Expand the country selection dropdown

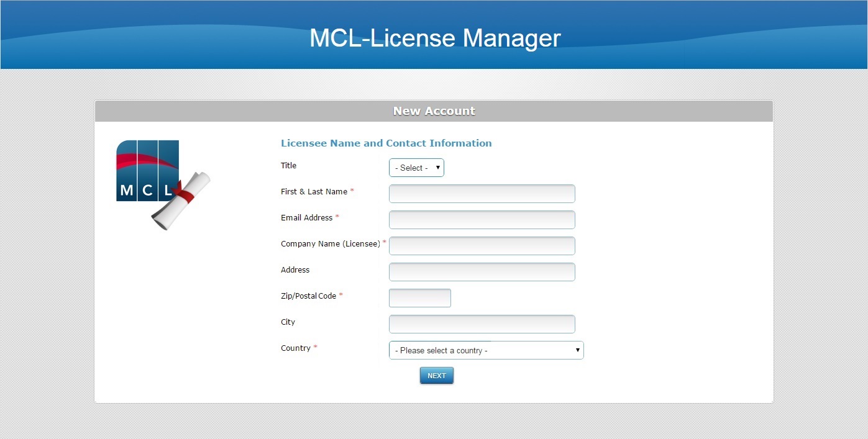pyautogui.click(x=486, y=350)
